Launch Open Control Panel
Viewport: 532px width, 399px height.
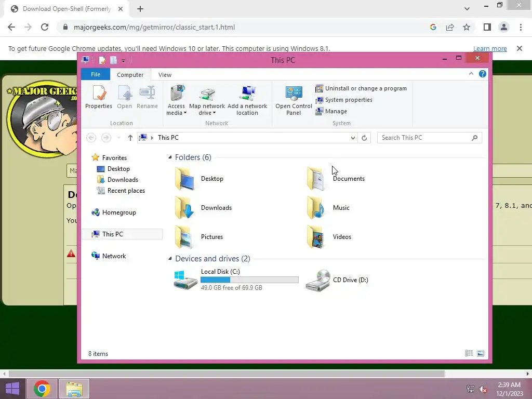click(294, 100)
